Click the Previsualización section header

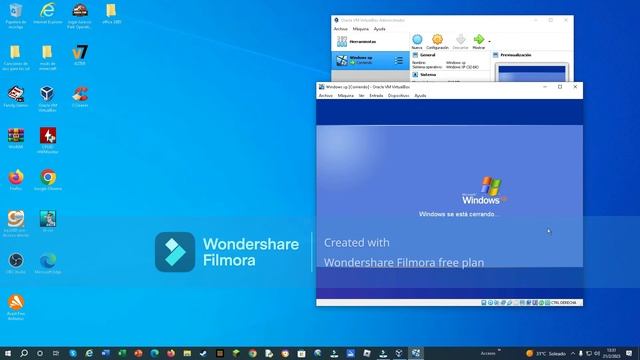(x=516, y=55)
